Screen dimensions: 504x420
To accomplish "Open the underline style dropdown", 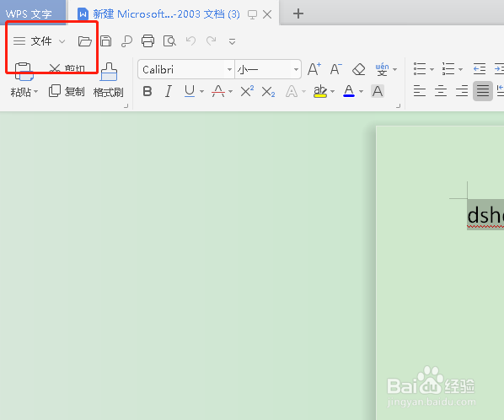I will point(202,92).
